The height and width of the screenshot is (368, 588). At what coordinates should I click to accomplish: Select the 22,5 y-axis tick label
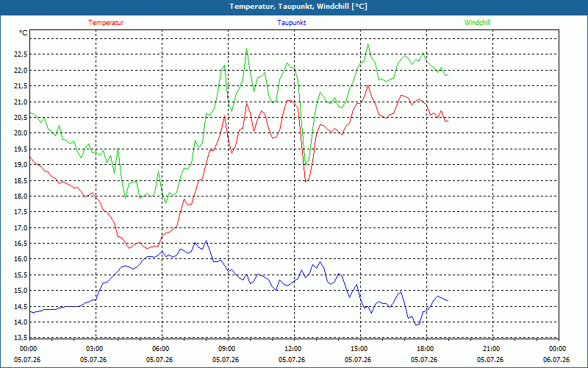(21, 54)
